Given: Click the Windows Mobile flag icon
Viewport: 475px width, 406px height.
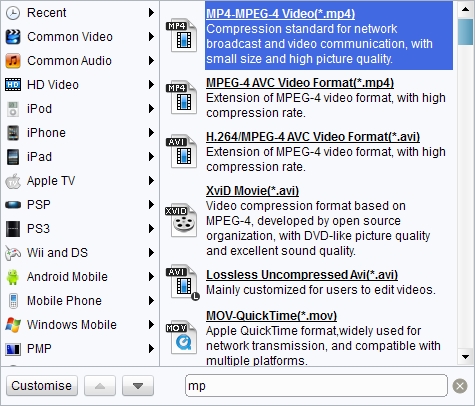Looking at the screenshot, I should (x=13, y=325).
